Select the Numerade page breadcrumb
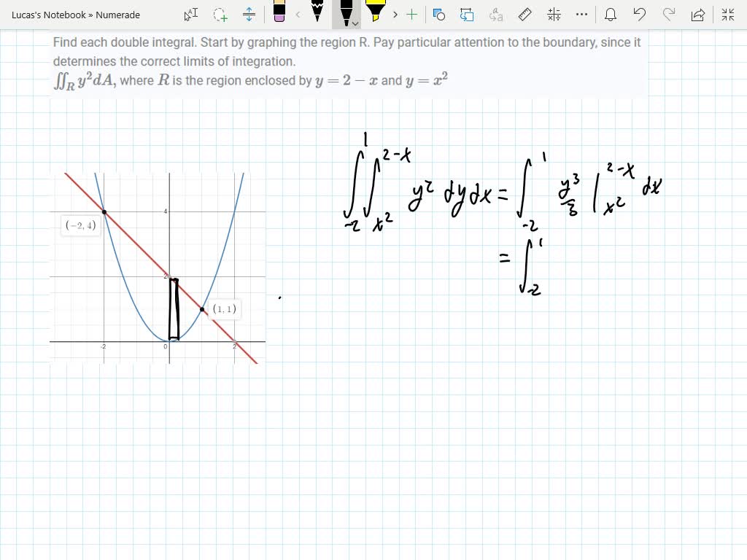747x560 pixels. click(119, 15)
